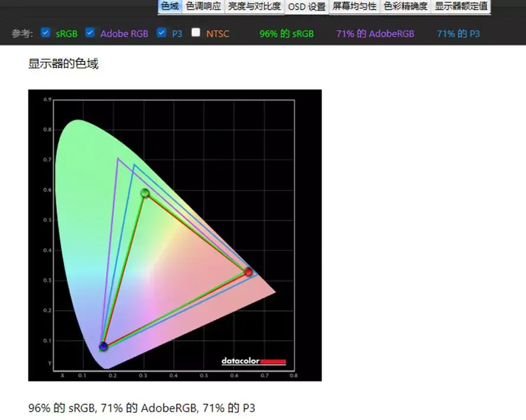
Task: Open the 色调响应 tab
Action: coord(203,6)
